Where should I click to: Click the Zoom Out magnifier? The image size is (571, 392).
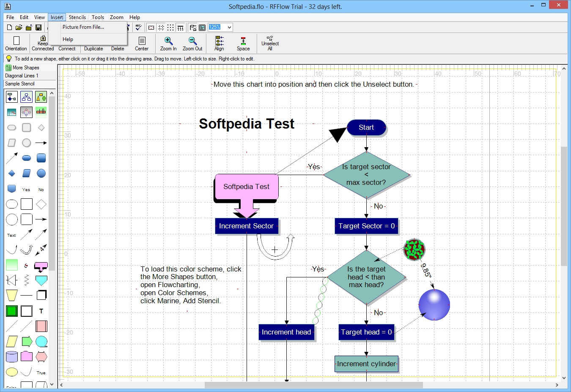[192, 44]
